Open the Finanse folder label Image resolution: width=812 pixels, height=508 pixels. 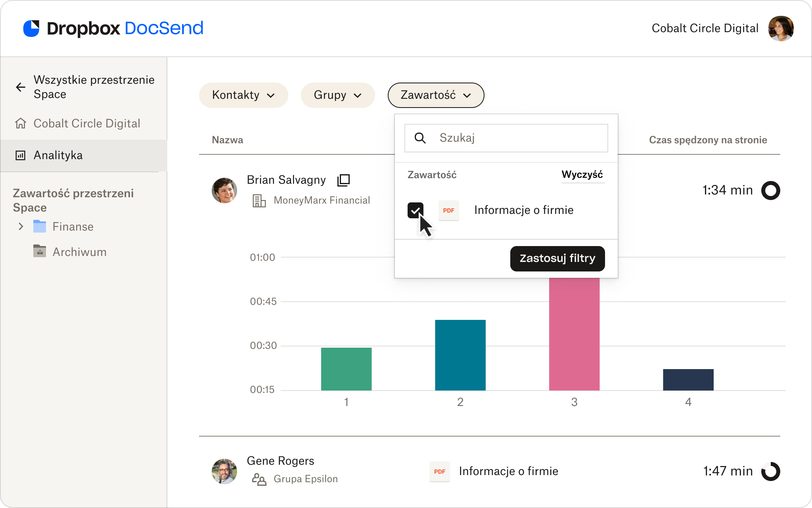pos(73,227)
